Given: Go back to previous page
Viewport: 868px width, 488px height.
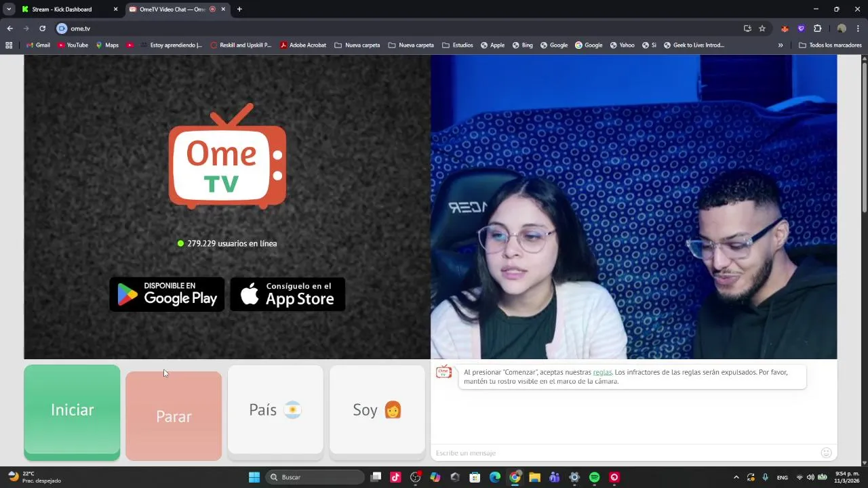Looking at the screenshot, I should [9, 28].
